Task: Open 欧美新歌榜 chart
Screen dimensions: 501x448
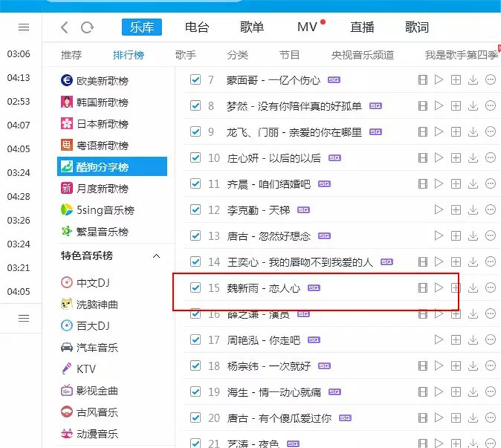Action: pos(95,81)
